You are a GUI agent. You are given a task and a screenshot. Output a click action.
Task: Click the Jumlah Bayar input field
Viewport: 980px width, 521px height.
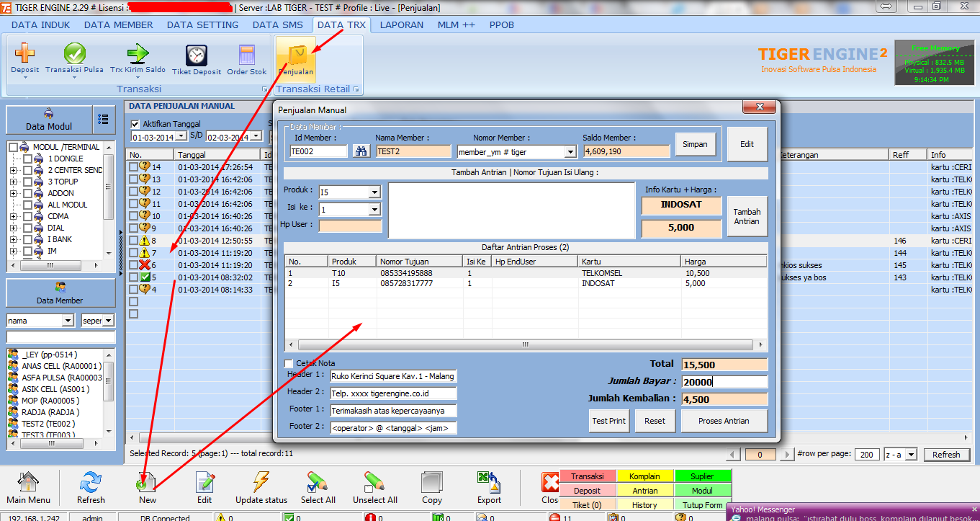tap(724, 381)
